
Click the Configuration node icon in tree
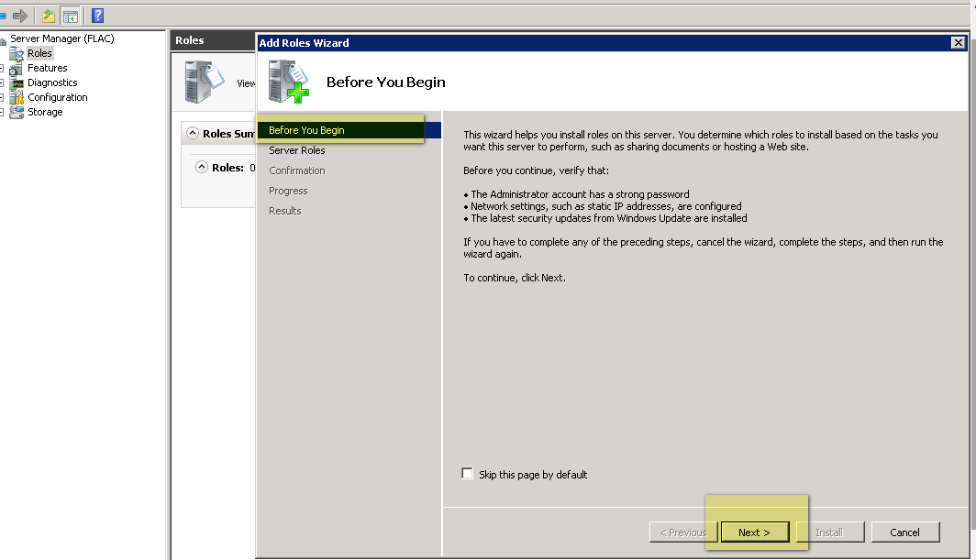coord(17,97)
